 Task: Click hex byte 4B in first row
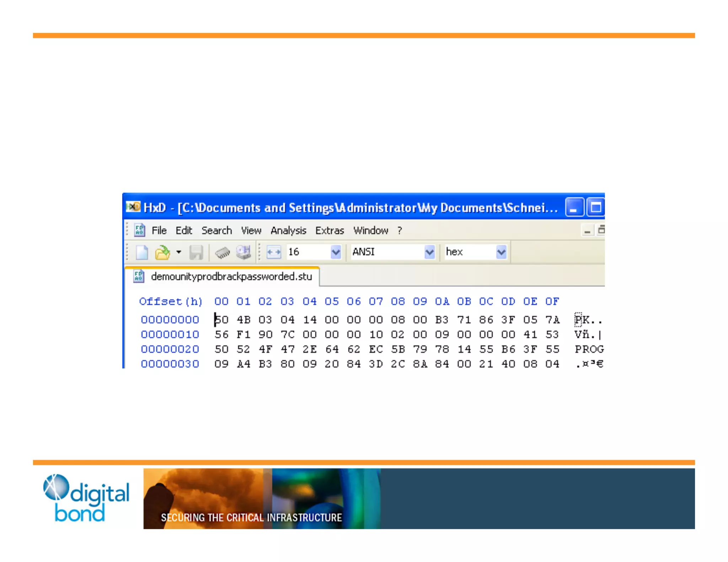[x=243, y=320]
